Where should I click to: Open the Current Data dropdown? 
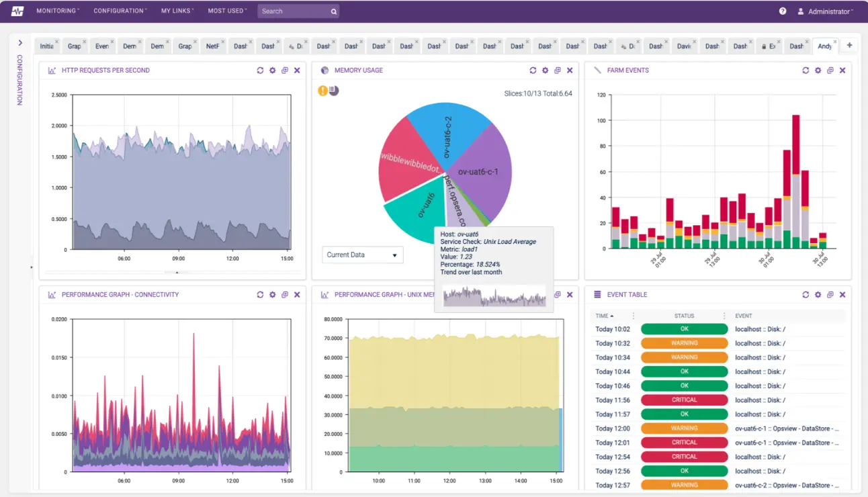(363, 255)
